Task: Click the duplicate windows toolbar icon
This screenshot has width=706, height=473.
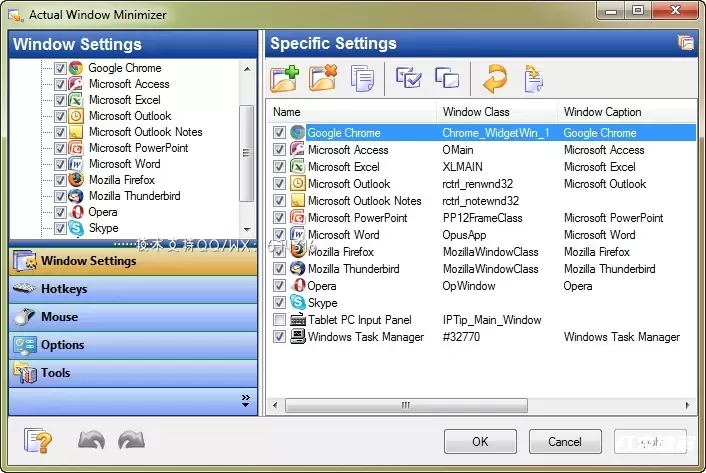Action: [x=447, y=77]
